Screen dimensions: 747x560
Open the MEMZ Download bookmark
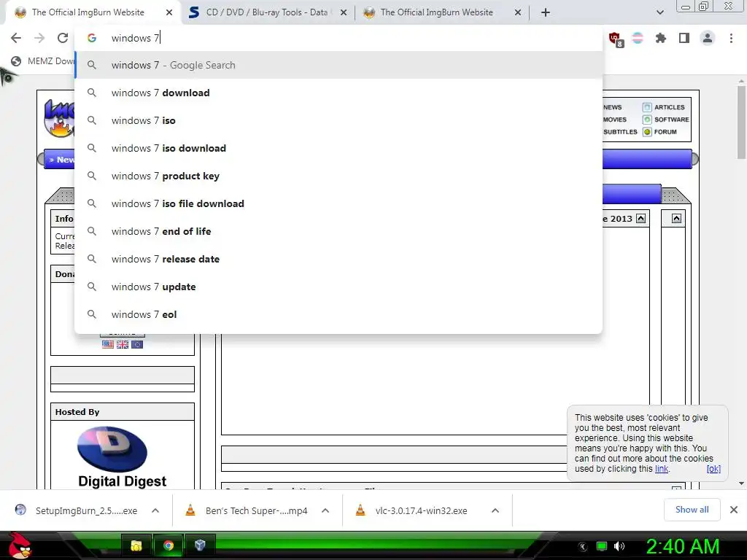coord(42,61)
